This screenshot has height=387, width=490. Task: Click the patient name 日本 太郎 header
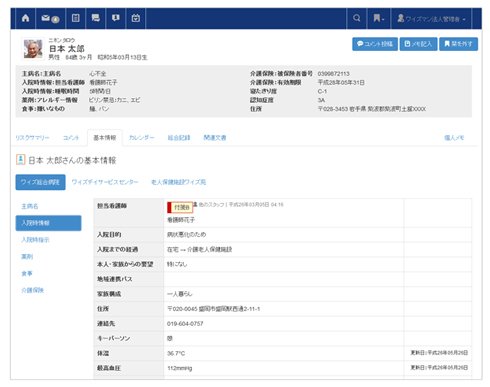[x=66, y=49]
